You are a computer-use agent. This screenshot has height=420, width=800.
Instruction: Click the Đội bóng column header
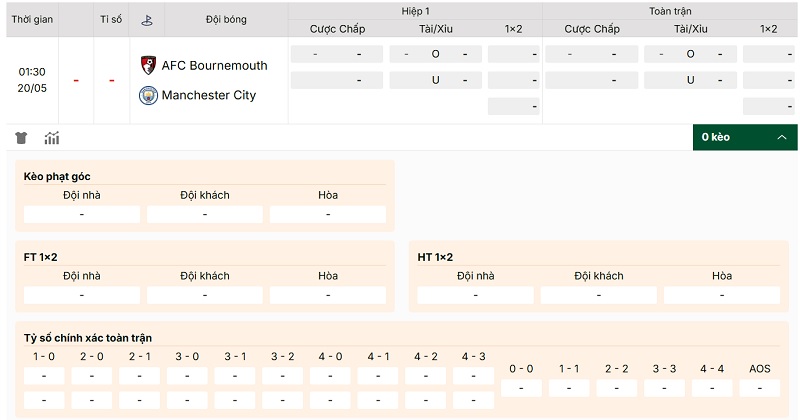[x=226, y=19]
